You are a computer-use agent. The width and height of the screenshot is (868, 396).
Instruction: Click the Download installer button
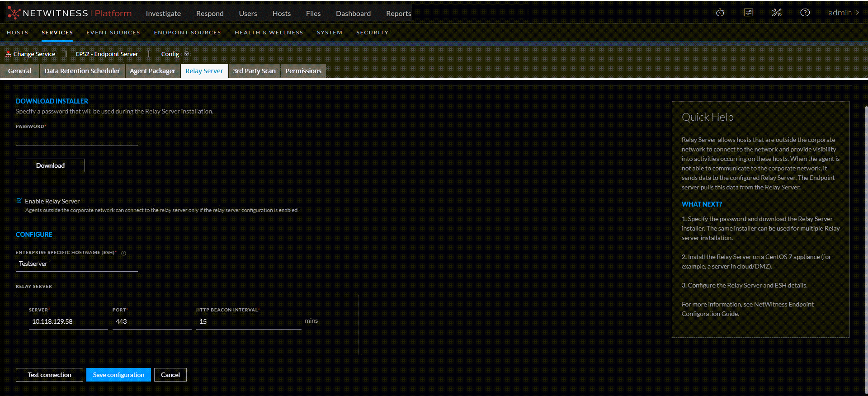[x=50, y=165]
